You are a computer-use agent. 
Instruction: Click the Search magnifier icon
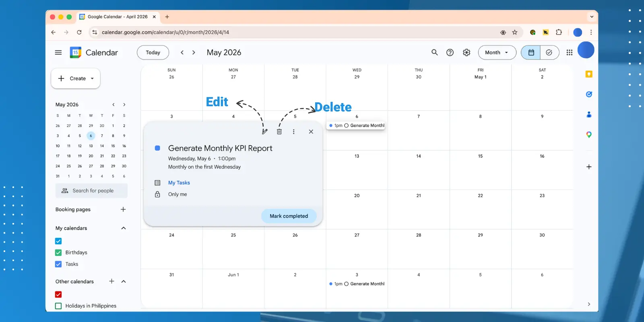click(435, 52)
